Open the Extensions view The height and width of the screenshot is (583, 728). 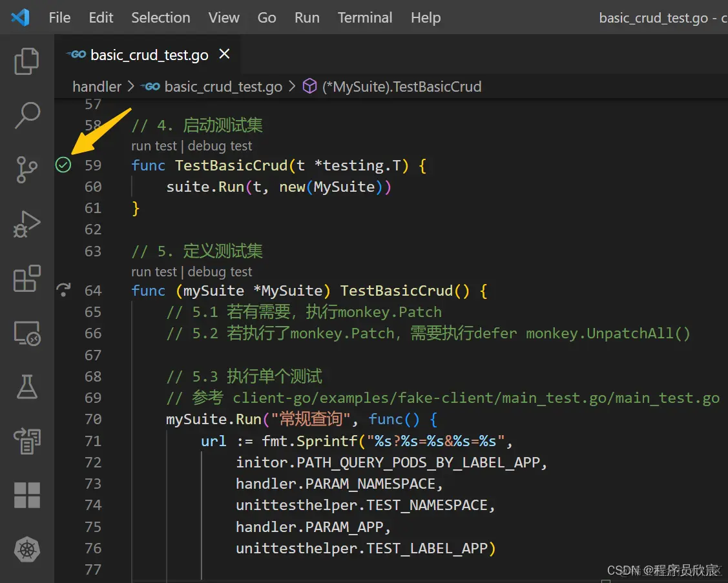pos(27,278)
